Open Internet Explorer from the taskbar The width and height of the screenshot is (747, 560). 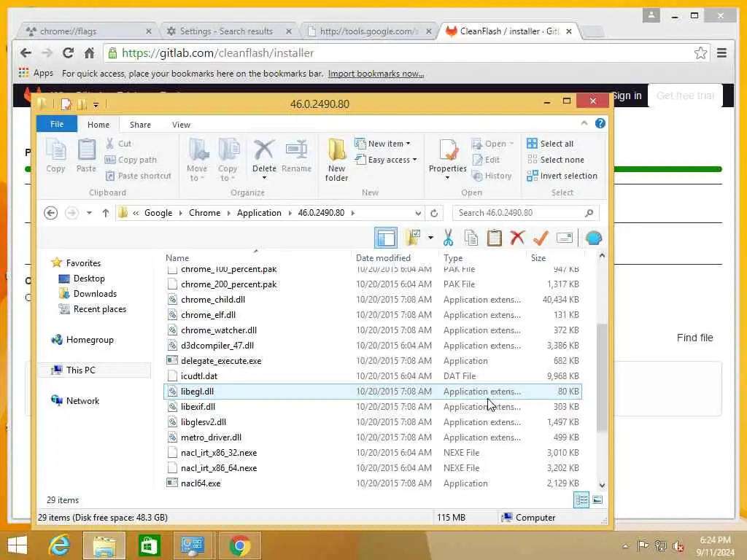pos(59,545)
